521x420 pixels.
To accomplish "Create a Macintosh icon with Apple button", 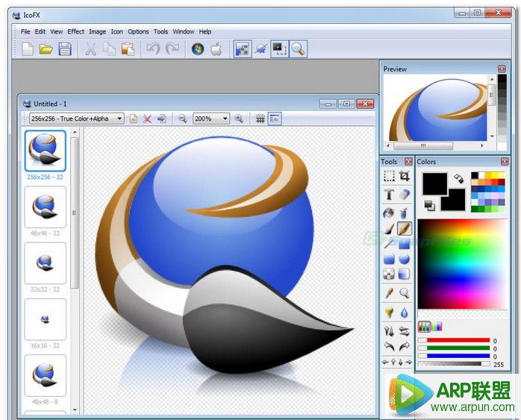I will click(216, 49).
